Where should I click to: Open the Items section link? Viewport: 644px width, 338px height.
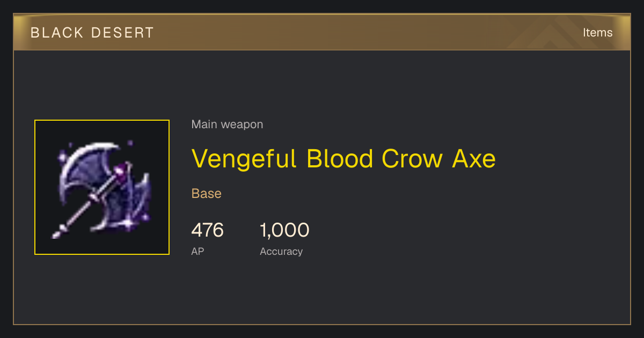[x=597, y=32]
